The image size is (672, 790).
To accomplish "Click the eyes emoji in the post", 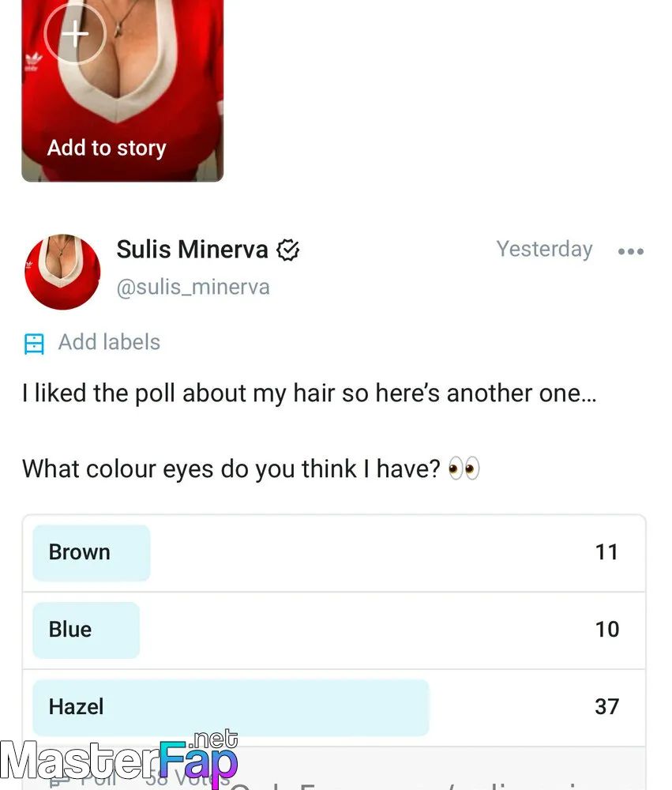I will (x=464, y=468).
